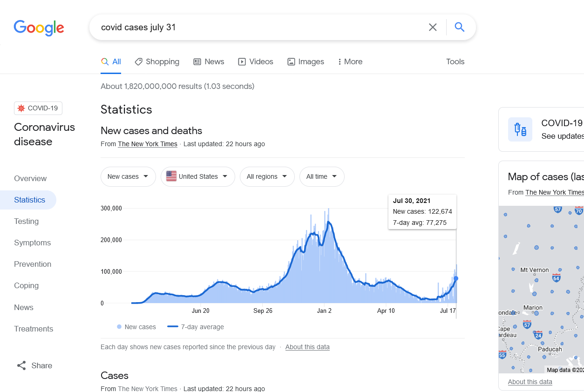Switch to the Videos tab
The height and width of the screenshot is (392, 584).
(256, 61)
